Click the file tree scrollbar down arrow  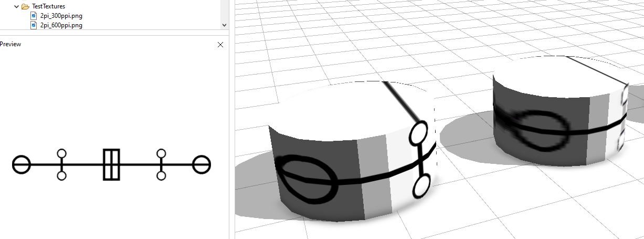[225, 25]
